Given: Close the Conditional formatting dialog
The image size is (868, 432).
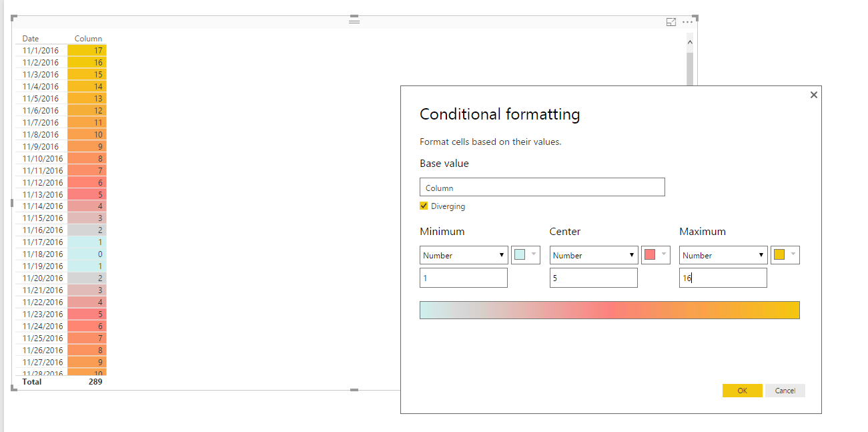Looking at the screenshot, I should (x=813, y=95).
